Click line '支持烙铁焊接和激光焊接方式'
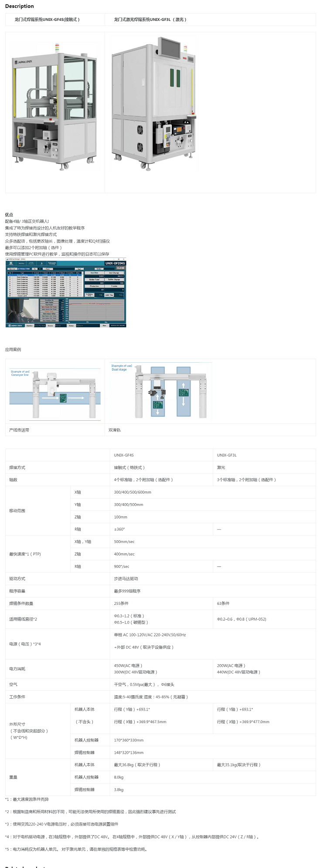 tap(31, 234)
